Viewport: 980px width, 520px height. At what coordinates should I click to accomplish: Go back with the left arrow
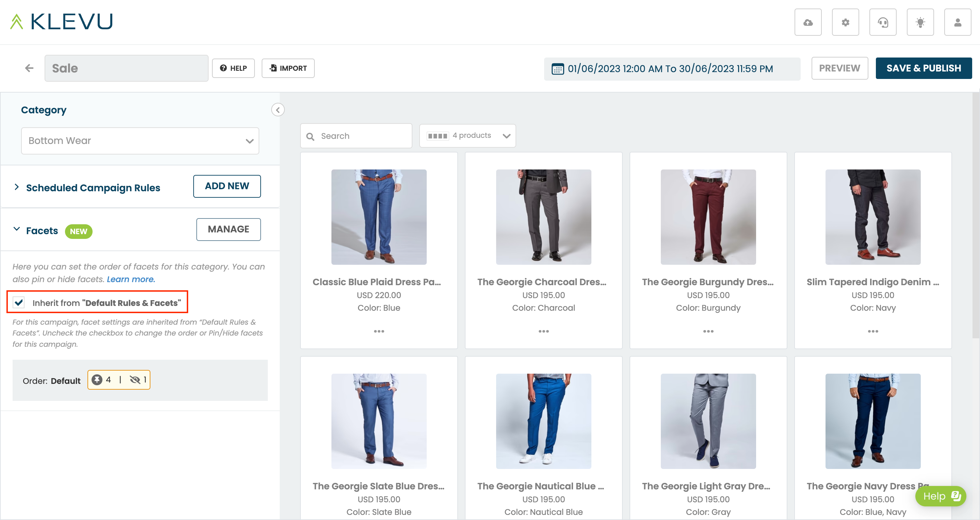pos(29,68)
